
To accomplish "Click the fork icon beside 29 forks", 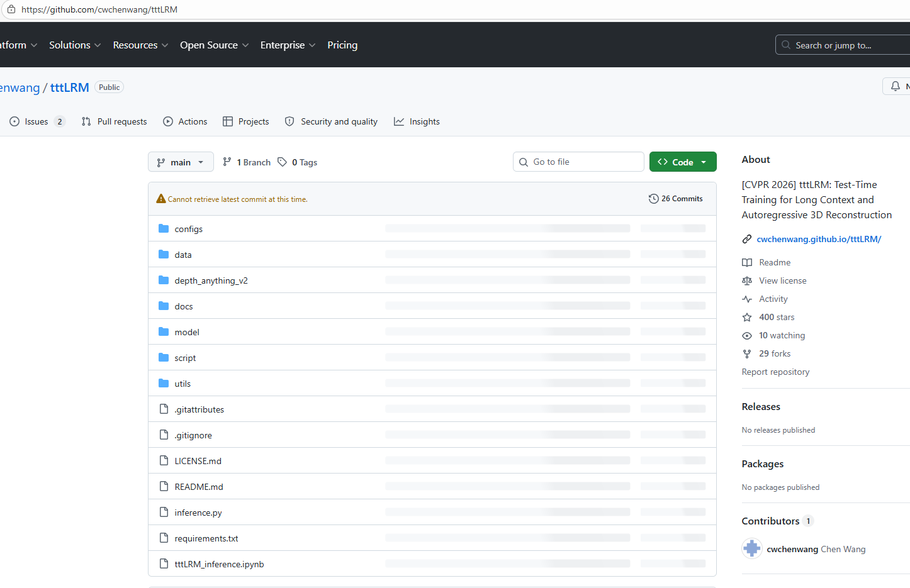I will click(x=747, y=354).
